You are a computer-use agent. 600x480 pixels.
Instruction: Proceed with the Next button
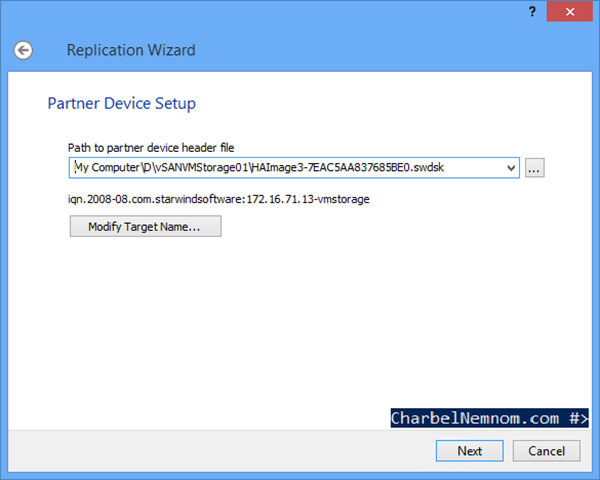pos(470,451)
